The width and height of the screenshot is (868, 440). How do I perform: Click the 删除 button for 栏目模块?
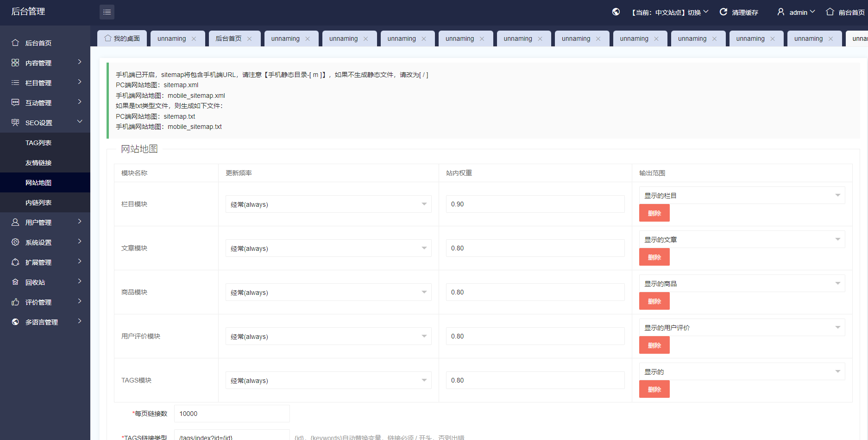click(654, 213)
